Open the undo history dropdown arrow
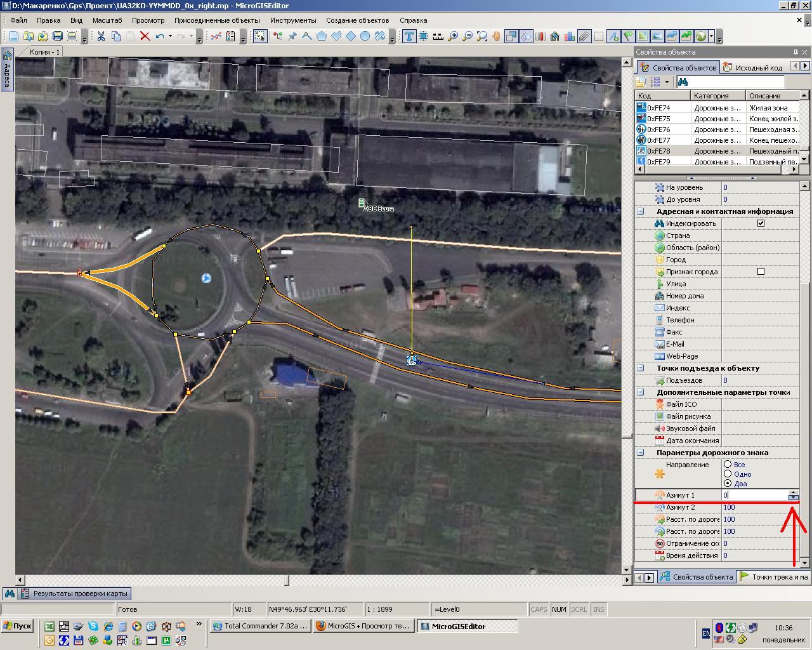Image resolution: width=812 pixels, height=650 pixels. [171, 37]
